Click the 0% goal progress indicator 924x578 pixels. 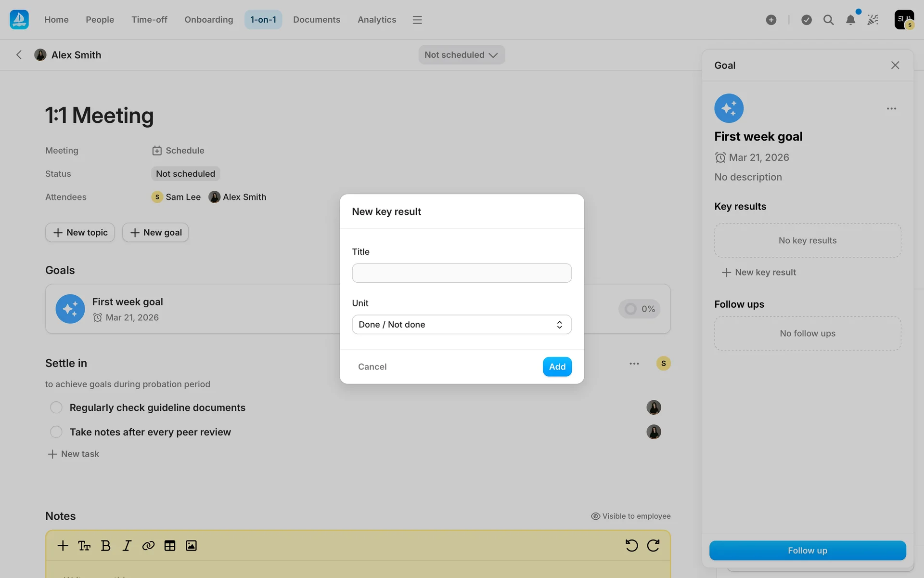pos(639,309)
